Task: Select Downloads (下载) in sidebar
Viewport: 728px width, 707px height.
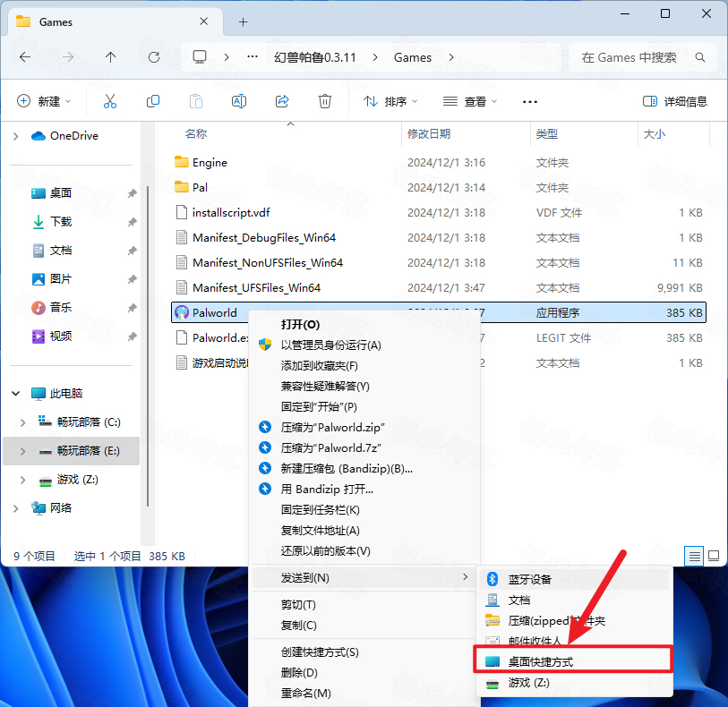Action: (x=60, y=222)
